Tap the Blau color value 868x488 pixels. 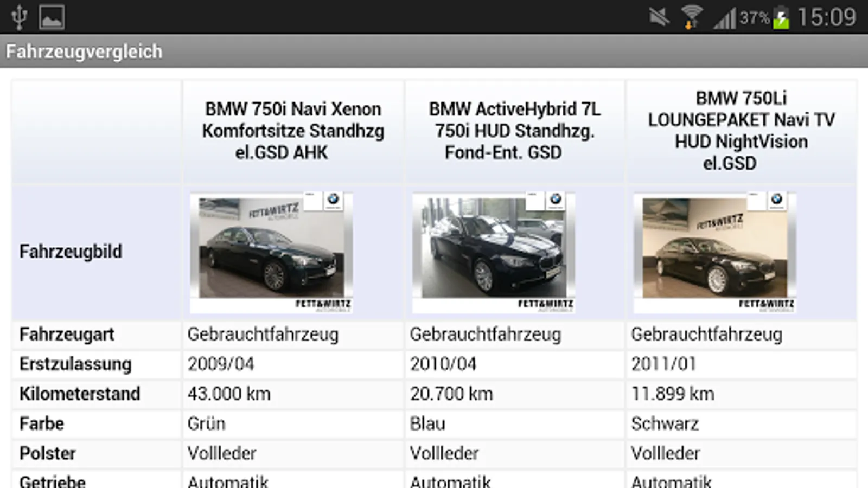pos(427,423)
